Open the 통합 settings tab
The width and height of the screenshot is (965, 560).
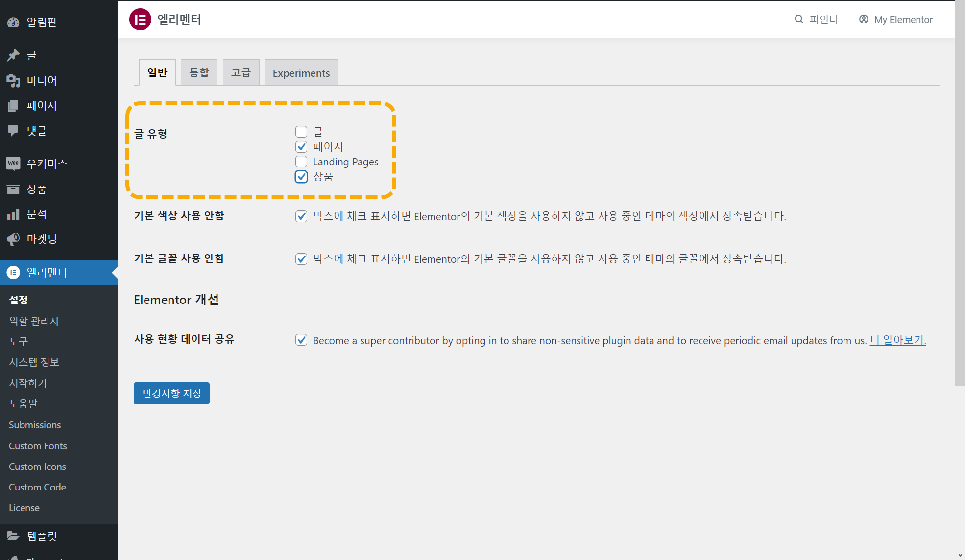(x=199, y=72)
